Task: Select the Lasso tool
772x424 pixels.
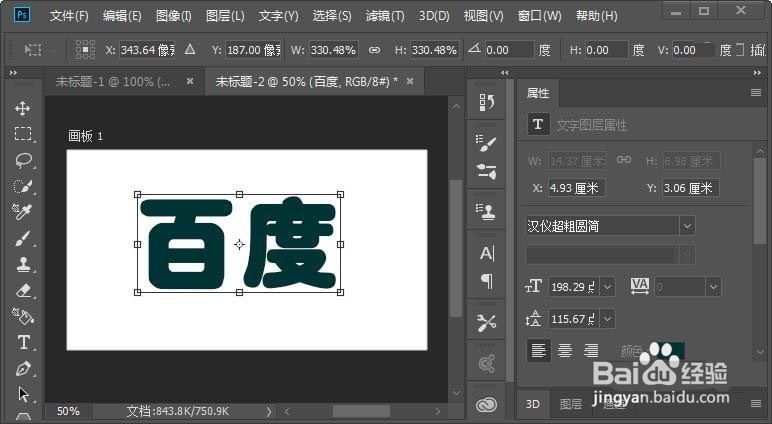Action: point(23,160)
